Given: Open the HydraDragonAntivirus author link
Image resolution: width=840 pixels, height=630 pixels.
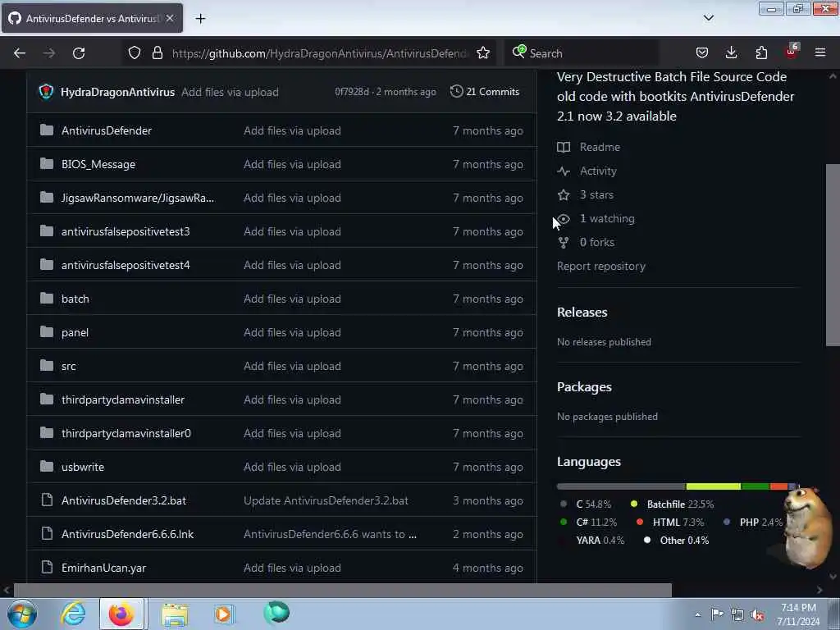Looking at the screenshot, I should coord(117,92).
